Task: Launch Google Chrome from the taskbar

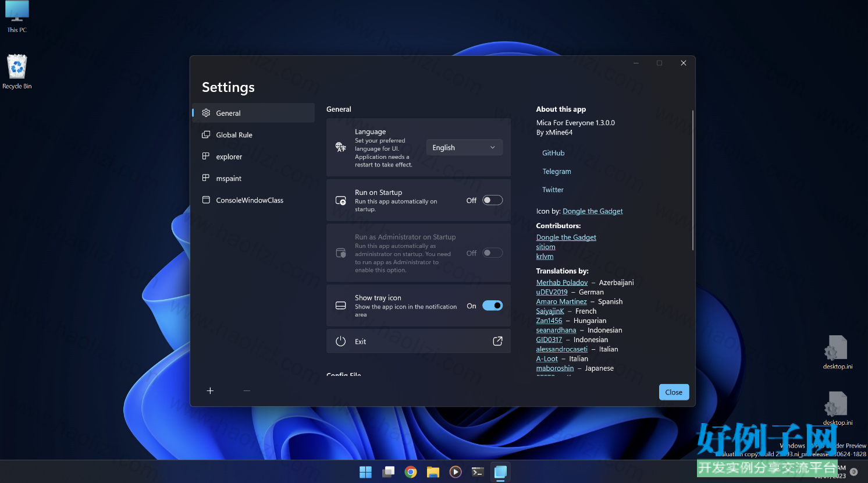Action: point(411,472)
